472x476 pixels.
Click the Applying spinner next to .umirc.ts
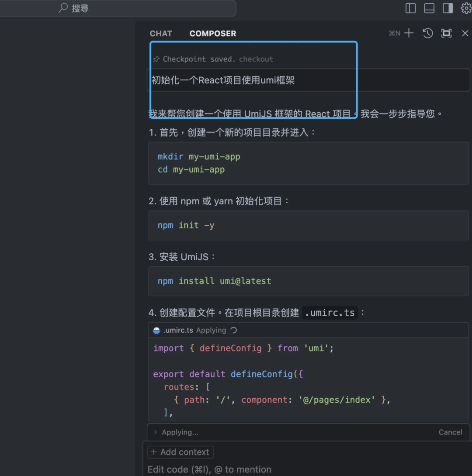233,330
